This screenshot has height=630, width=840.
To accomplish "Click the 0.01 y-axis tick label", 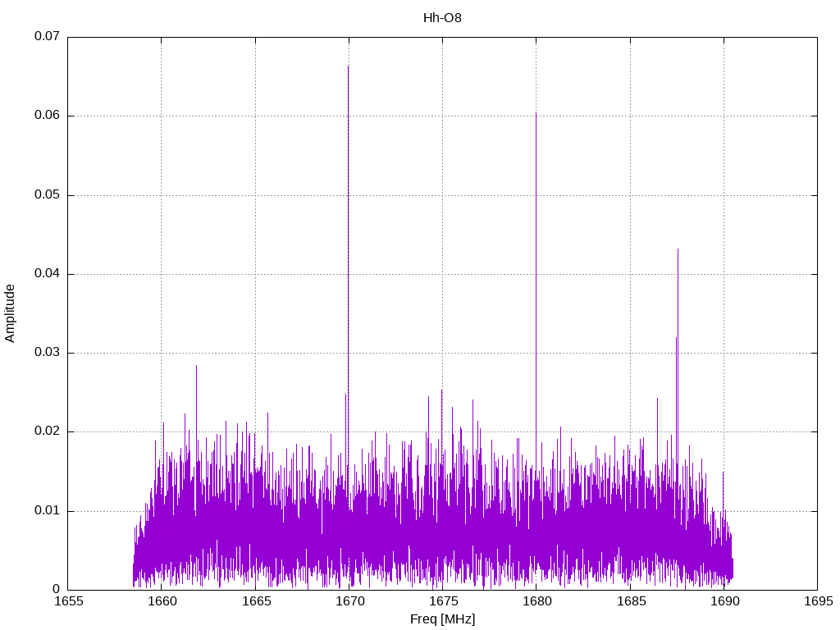I will tap(47, 511).
